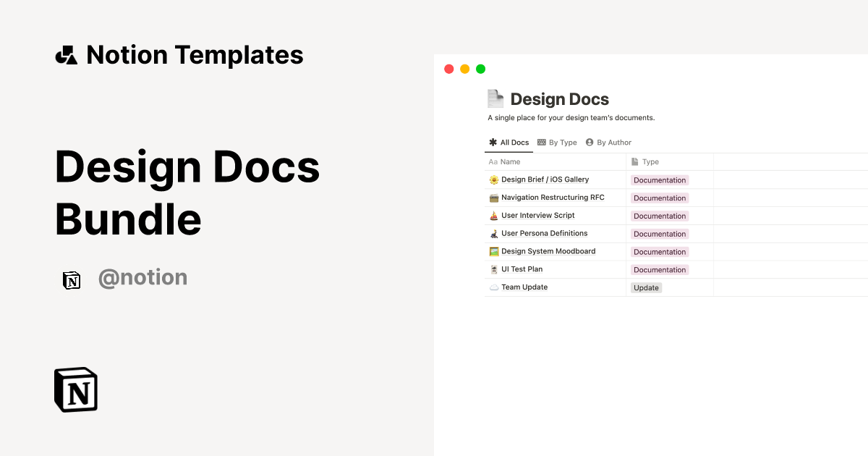The image size is (868, 456).
Task: Click the keyboard icon on the By Type tab
Action: coord(542,142)
